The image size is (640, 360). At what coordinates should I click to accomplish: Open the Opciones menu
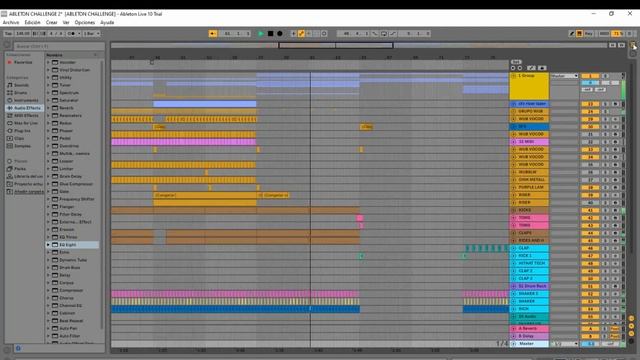84,22
